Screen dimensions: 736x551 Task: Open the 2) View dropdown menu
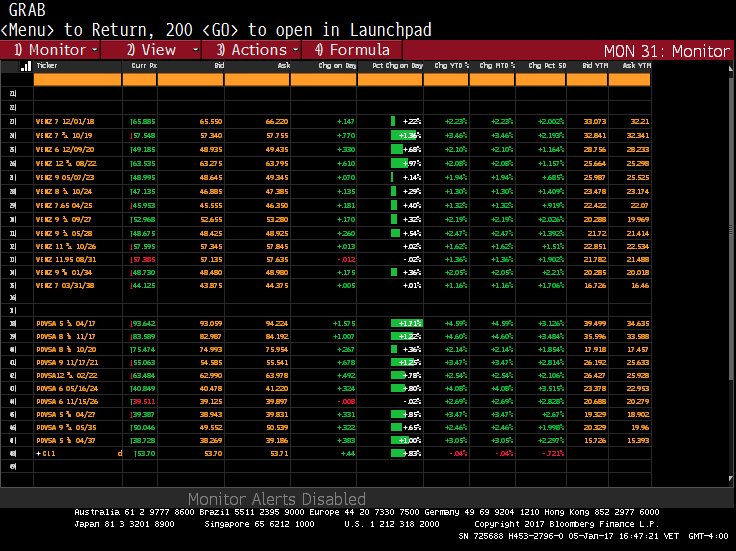[x=151, y=50]
